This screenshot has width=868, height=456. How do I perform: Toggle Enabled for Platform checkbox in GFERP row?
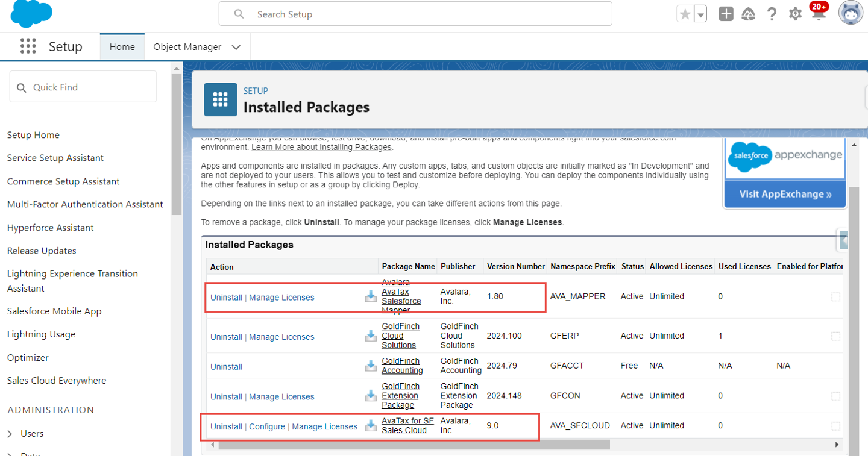point(835,336)
